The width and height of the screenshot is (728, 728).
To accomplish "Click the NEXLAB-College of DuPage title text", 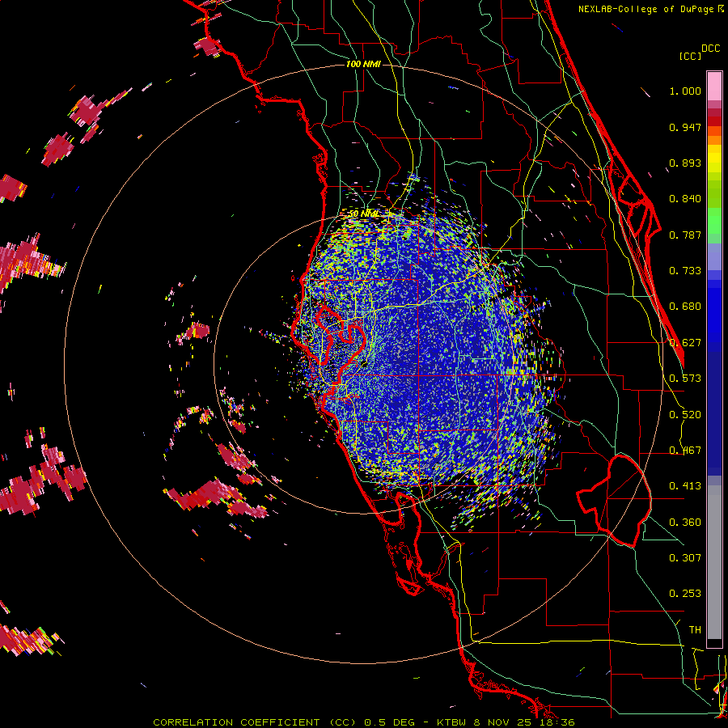I will click(x=647, y=9).
